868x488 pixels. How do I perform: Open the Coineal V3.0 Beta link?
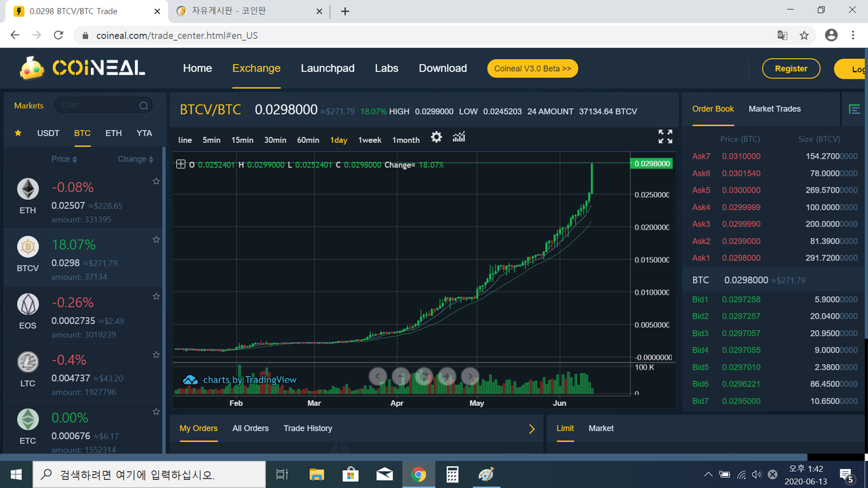point(532,68)
